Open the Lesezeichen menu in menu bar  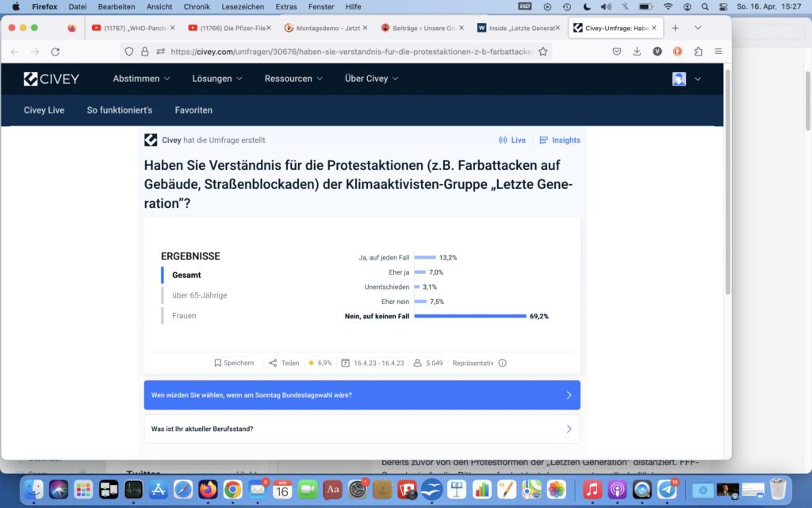pyautogui.click(x=243, y=6)
